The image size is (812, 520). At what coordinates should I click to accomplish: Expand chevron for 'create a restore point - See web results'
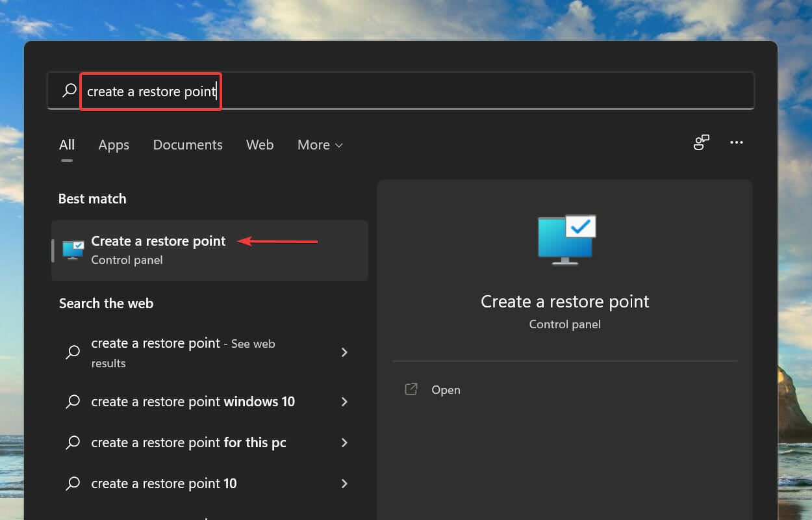pyautogui.click(x=344, y=352)
